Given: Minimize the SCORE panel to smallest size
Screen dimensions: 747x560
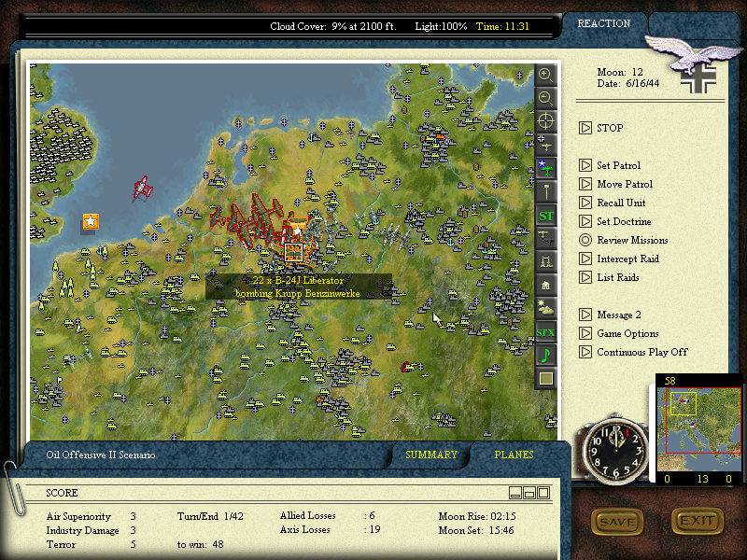Looking at the screenshot, I should click(515, 493).
